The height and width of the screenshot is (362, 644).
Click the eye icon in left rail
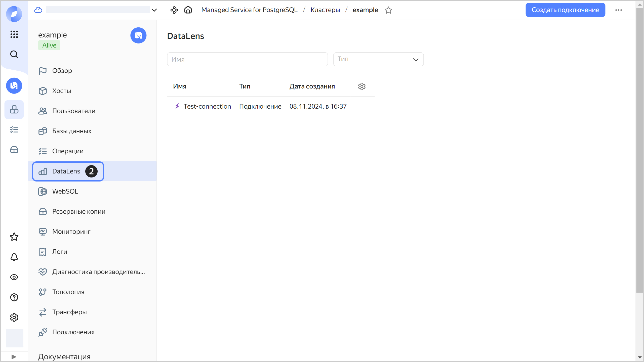point(14,277)
